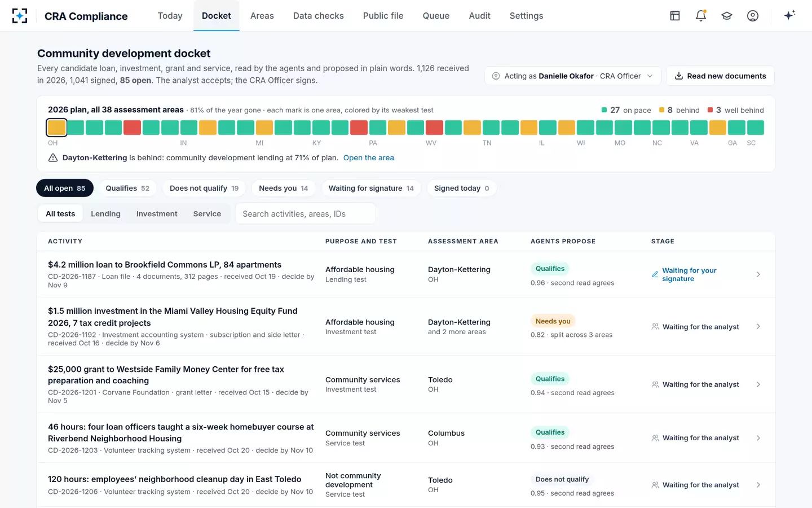Open the layout panel icon in header
This screenshot has height=508, width=812.
coord(675,16)
